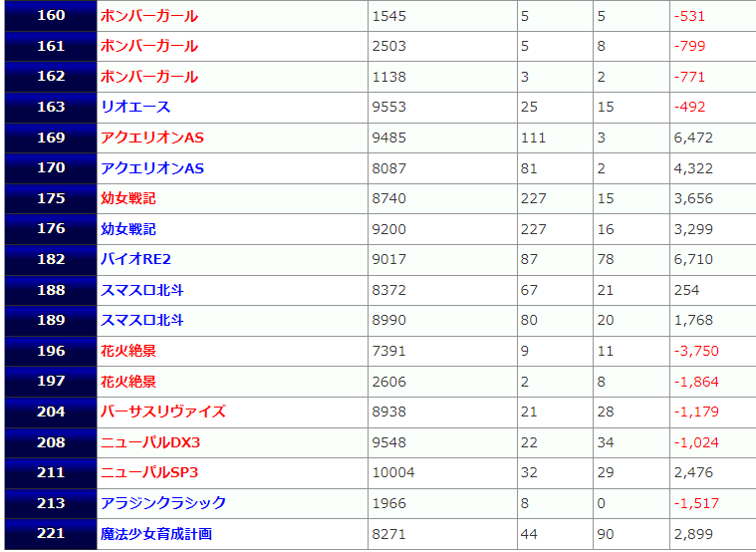Select machine number cell 163
Screen dimensions: 756x552
pos(51,107)
